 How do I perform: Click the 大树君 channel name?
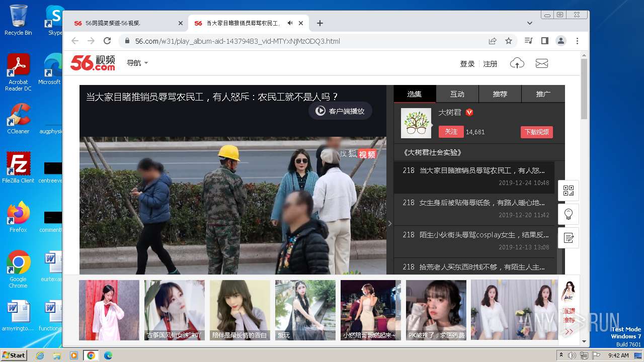pyautogui.click(x=450, y=112)
